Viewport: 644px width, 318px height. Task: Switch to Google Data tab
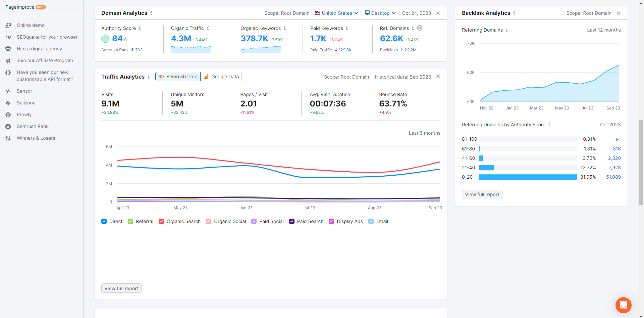pos(221,77)
